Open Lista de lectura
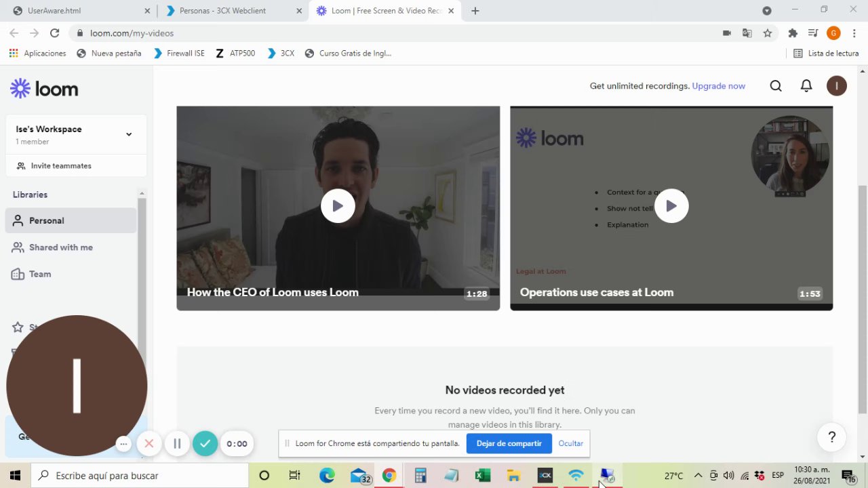Image resolution: width=868 pixels, height=488 pixels. pos(826,54)
